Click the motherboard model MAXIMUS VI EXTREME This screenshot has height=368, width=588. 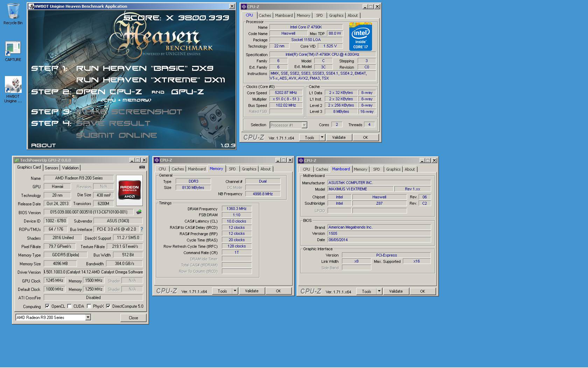coord(360,189)
